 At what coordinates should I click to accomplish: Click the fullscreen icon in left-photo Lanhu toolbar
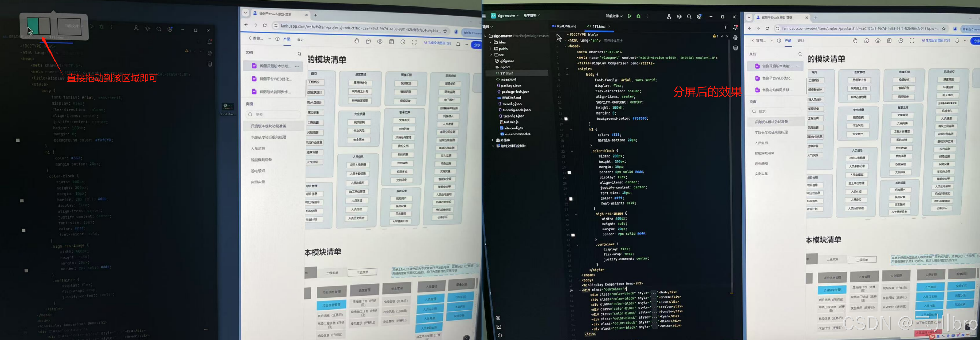point(414,42)
